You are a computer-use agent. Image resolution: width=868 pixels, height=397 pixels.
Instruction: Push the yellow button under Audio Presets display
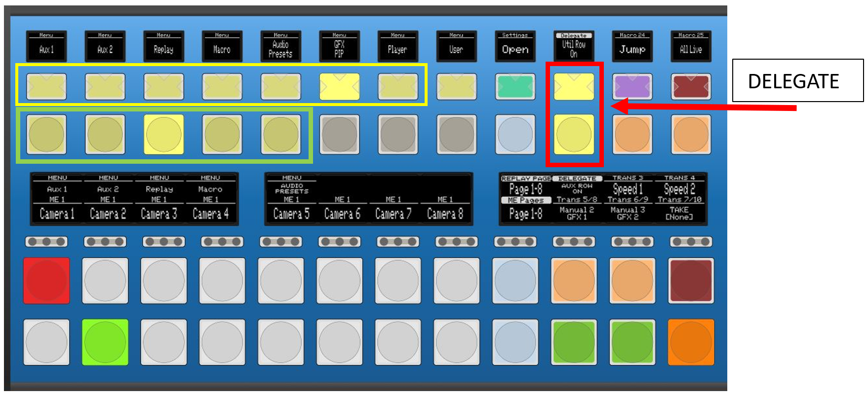(x=281, y=87)
